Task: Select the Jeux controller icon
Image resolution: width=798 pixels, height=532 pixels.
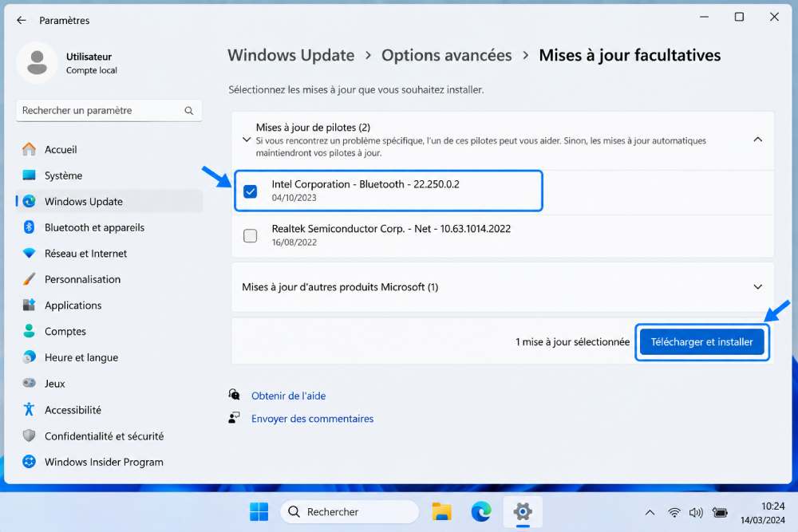Action: (29, 383)
